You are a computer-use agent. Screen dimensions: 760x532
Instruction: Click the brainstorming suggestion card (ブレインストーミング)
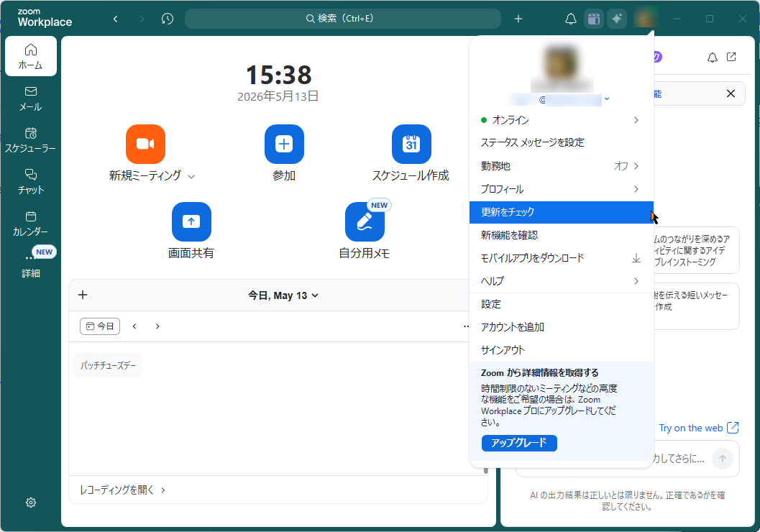coord(696,250)
